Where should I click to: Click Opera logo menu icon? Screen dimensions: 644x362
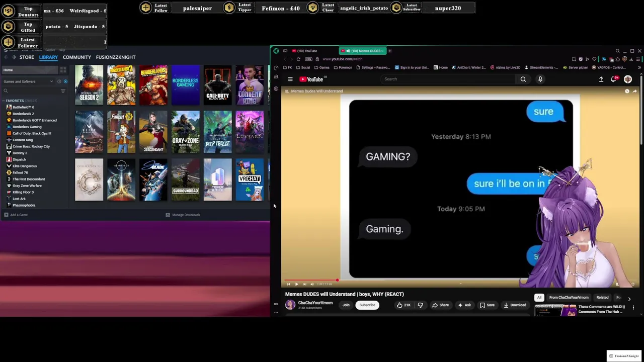276,51
